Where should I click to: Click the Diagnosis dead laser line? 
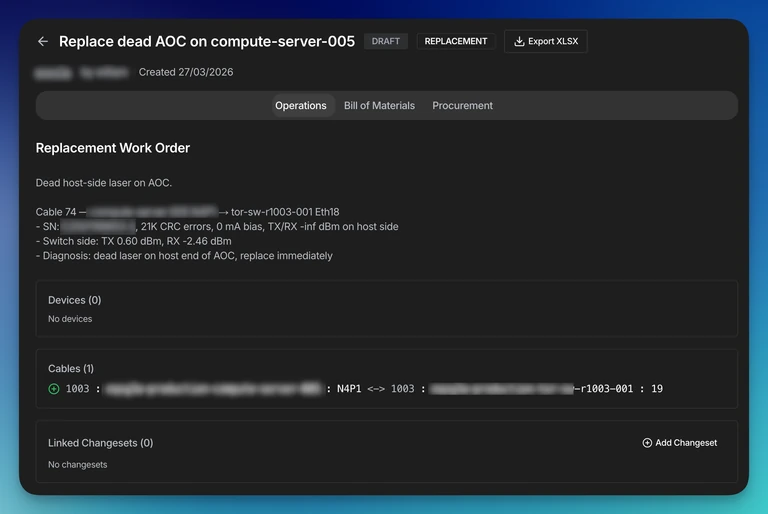tap(184, 256)
